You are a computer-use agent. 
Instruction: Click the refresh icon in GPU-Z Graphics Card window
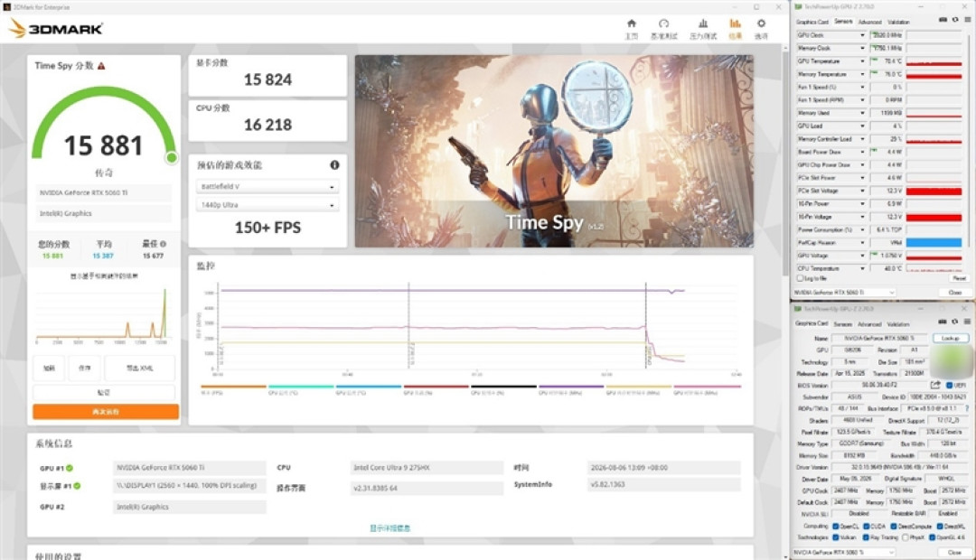coord(955,322)
